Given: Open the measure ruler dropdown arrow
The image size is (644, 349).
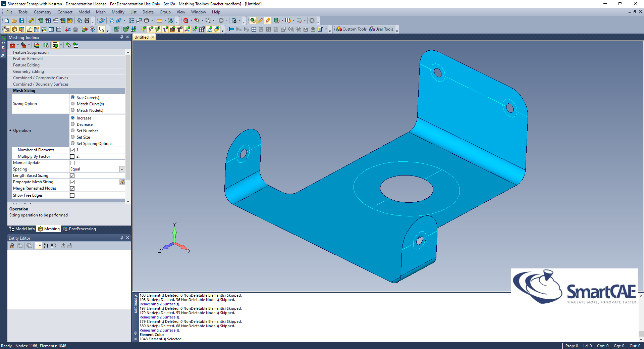Looking at the screenshot, I should click(165, 20).
